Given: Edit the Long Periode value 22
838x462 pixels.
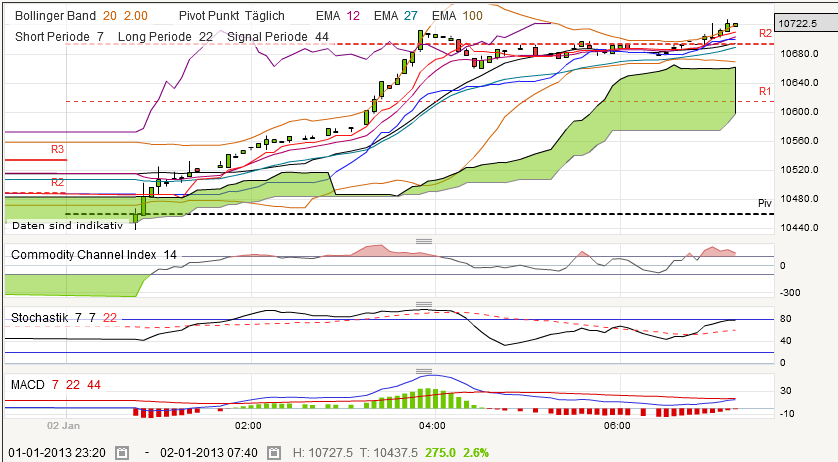Looking at the screenshot, I should tap(206, 36).
